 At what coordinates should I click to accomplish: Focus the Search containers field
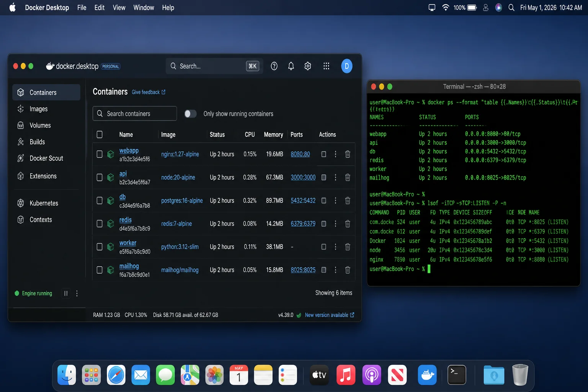[x=135, y=114]
